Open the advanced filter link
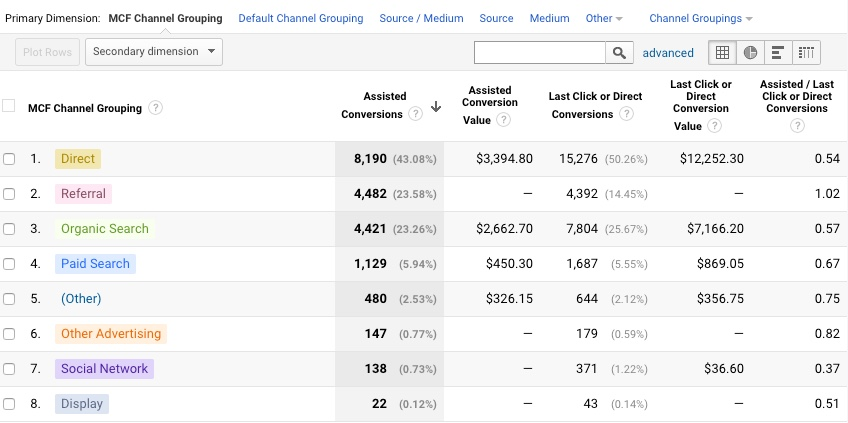The height and width of the screenshot is (423, 848). point(668,53)
